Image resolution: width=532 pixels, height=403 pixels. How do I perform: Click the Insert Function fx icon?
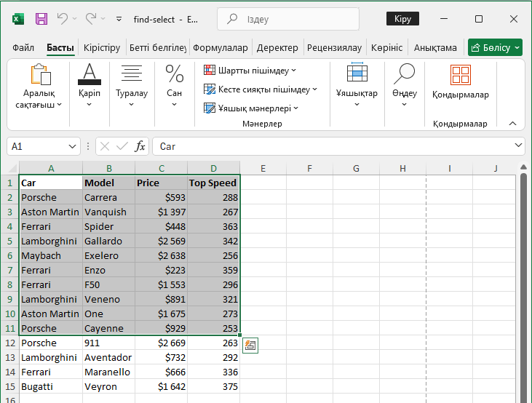pos(140,146)
